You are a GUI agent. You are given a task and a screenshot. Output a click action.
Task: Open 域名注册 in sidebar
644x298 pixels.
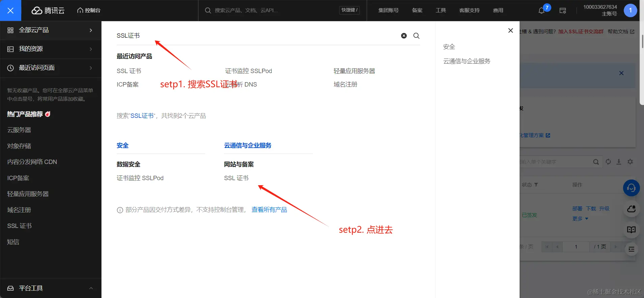point(19,210)
